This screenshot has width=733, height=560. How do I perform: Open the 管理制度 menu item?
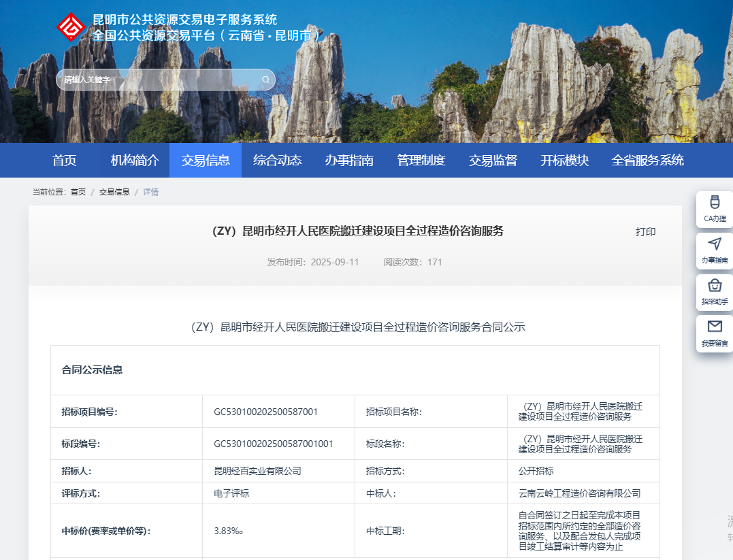pos(421,160)
